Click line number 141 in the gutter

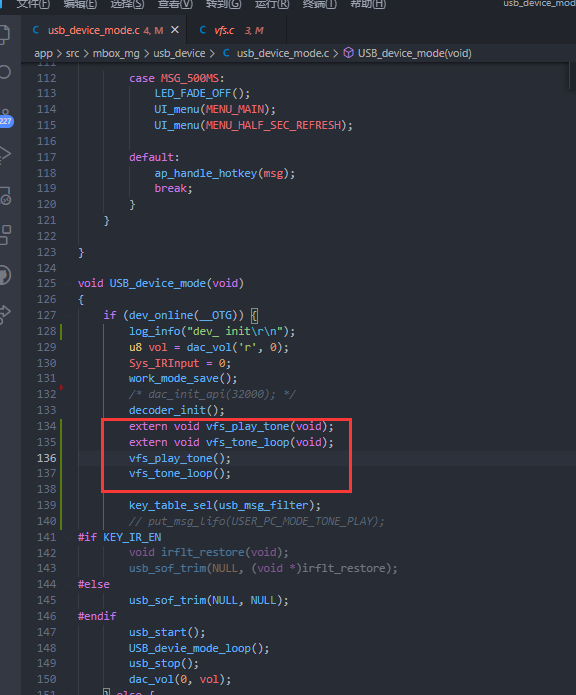47,537
